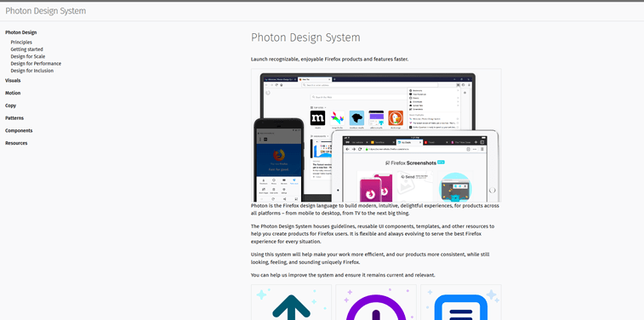Expand the Visuals section in sidebar
644x320 pixels.
(x=13, y=81)
